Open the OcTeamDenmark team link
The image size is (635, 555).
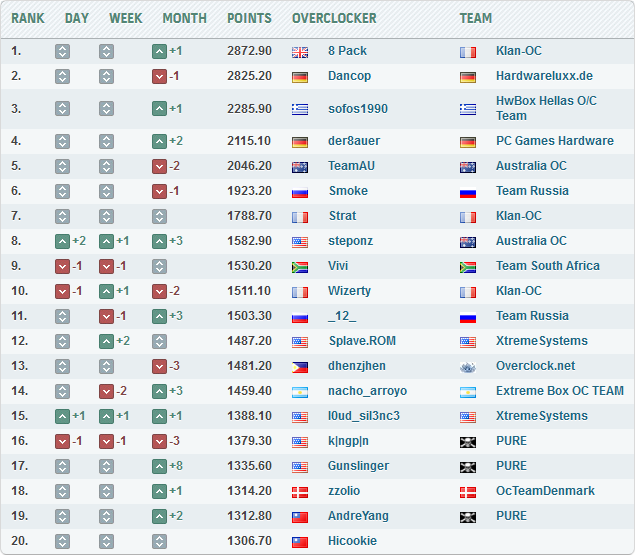[x=545, y=491]
